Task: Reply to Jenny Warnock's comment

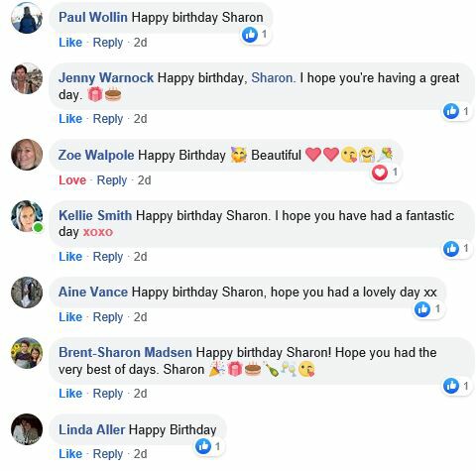Action: pyautogui.click(x=108, y=119)
